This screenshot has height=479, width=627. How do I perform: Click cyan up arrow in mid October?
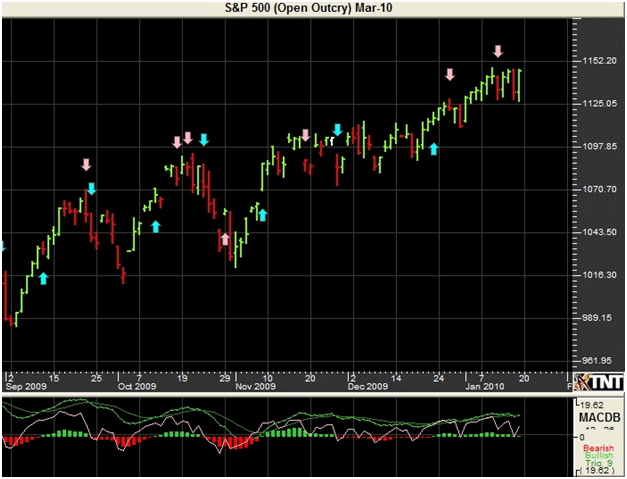[x=156, y=226]
